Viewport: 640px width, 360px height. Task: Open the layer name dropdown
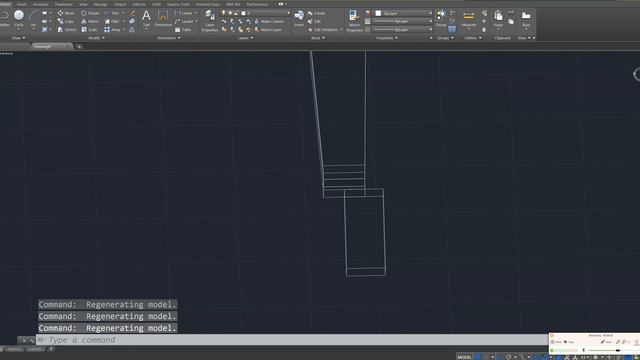coord(289,13)
